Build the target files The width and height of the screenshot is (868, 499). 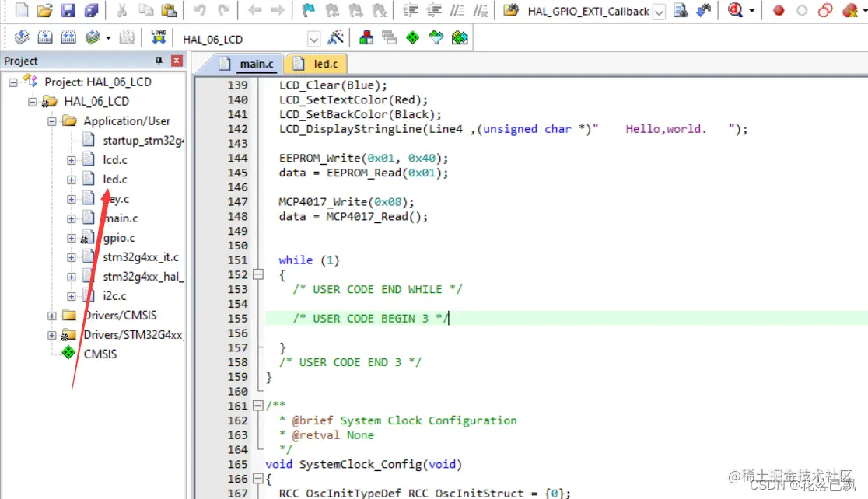45,37
